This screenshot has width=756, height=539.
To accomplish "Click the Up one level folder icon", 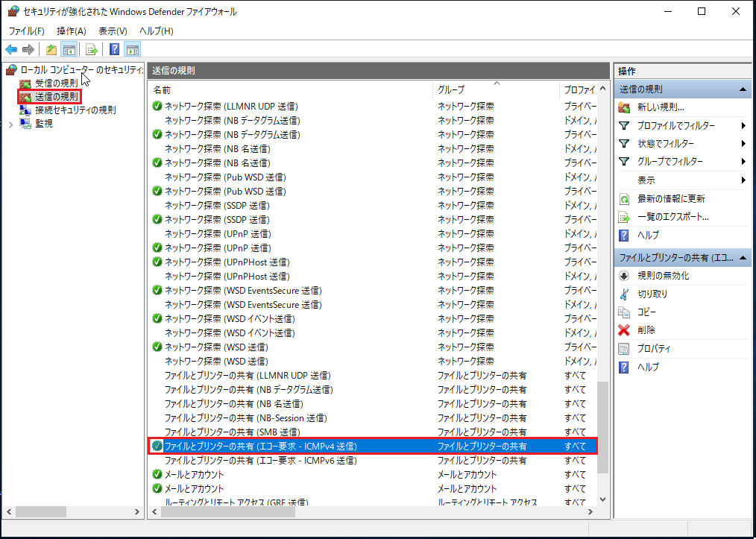I will (x=51, y=49).
